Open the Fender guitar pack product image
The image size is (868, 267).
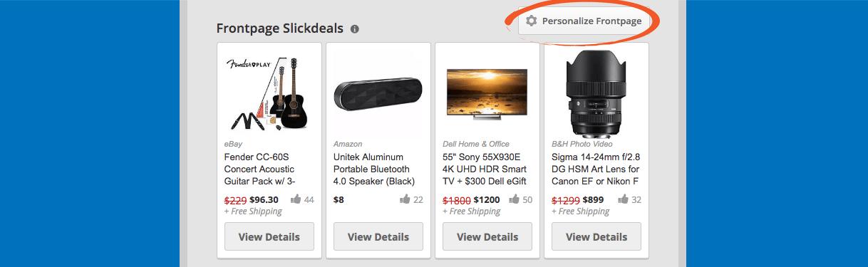pyautogui.click(x=269, y=92)
